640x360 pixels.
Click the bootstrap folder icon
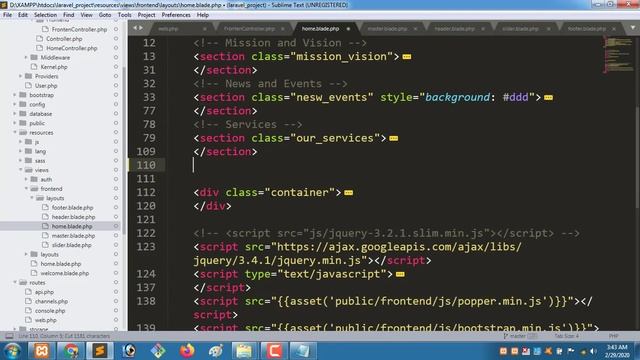(23, 95)
